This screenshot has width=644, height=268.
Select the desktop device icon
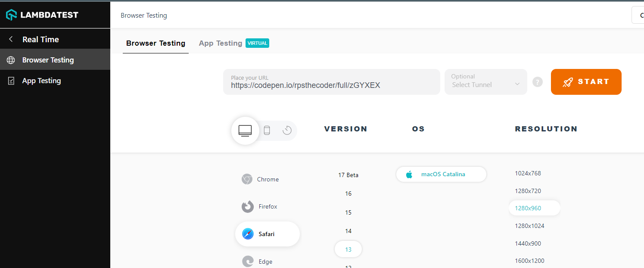(x=245, y=130)
